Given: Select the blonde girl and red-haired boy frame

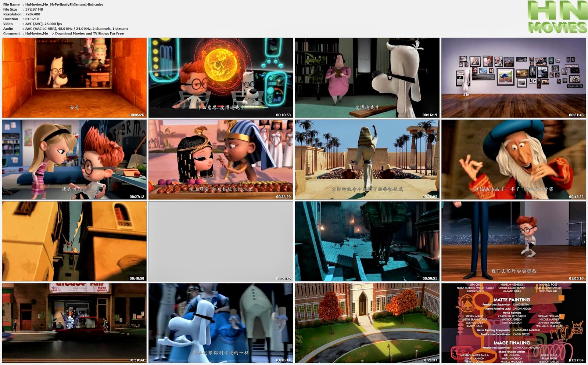Looking at the screenshot, I should 74,159.
